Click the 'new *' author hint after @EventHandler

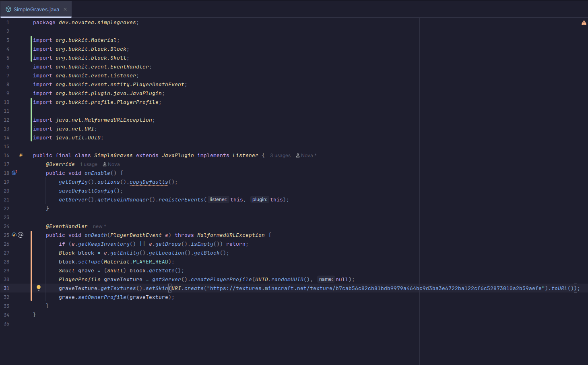coord(99,226)
